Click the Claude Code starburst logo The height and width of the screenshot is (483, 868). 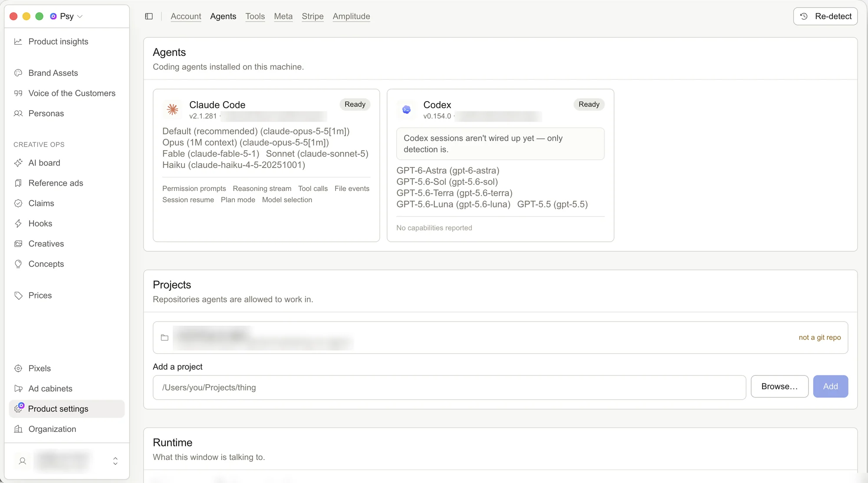click(x=173, y=109)
